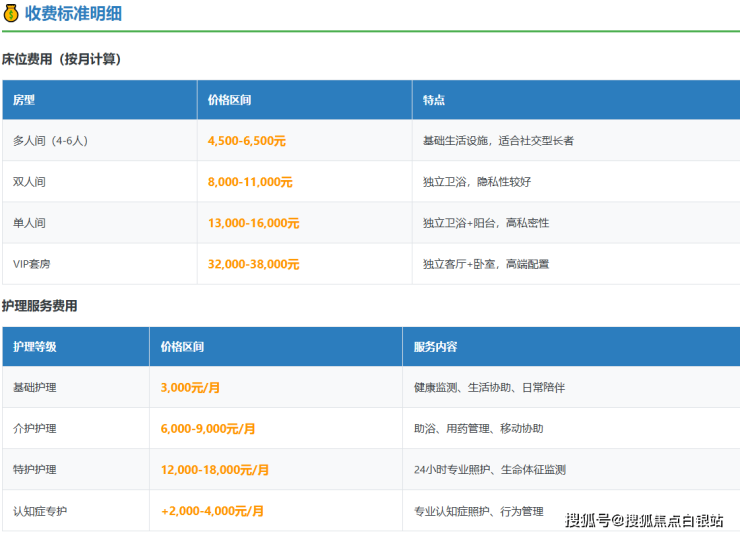Click the 护理等级 column header

(35, 347)
